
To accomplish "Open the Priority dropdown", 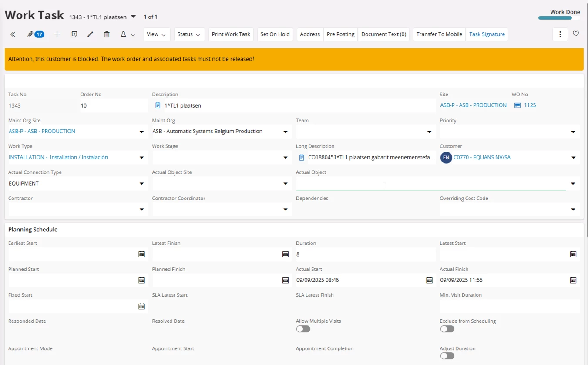I will [573, 132].
